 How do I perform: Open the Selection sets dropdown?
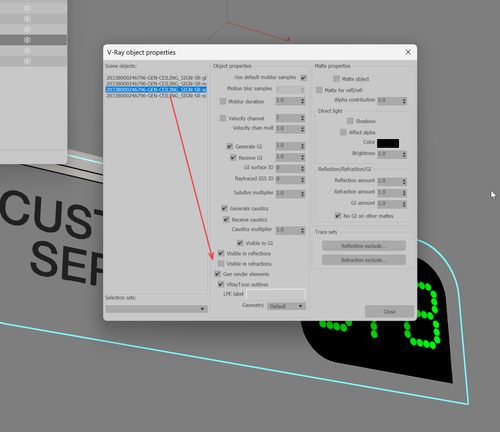tap(156, 309)
